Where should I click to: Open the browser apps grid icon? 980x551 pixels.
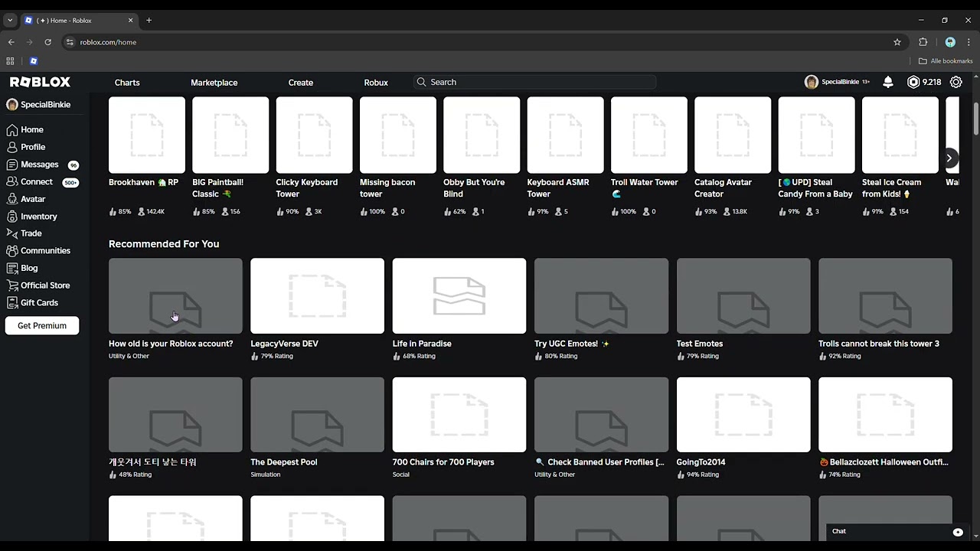click(10, 61)
